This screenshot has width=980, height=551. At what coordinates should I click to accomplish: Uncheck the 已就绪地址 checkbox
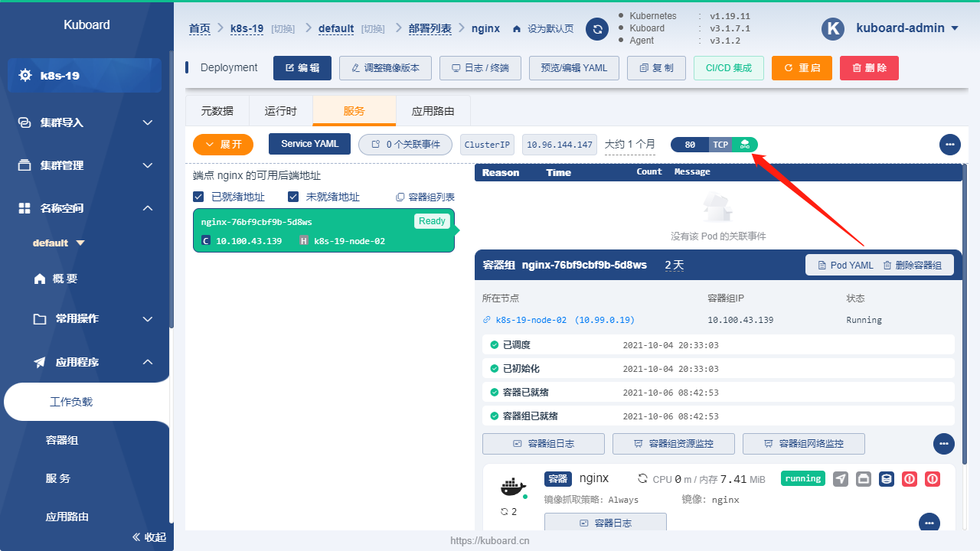[199, 197]
